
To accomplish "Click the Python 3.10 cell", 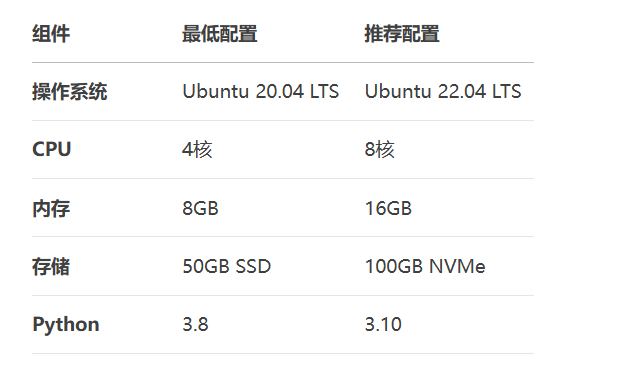I will tap(383, 324).
